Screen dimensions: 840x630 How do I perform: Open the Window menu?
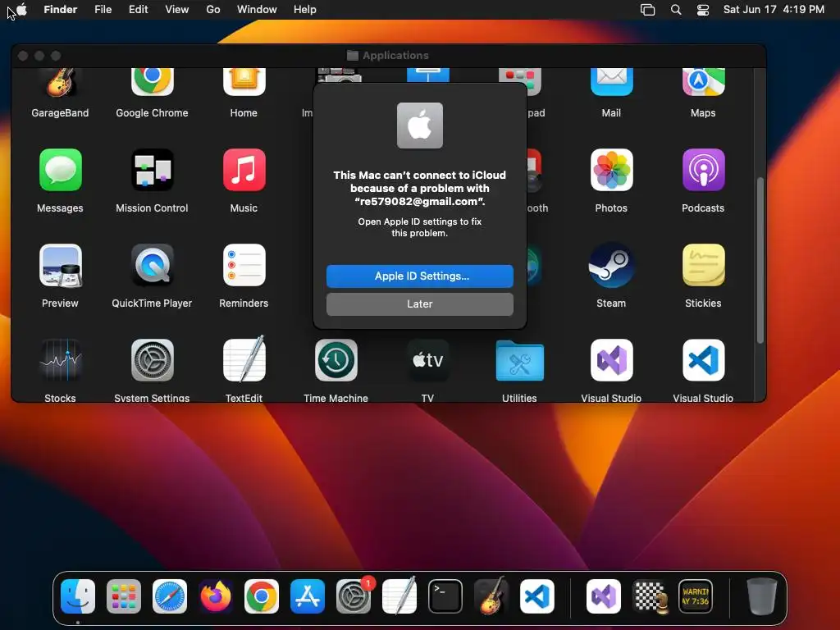pos(257,10)
